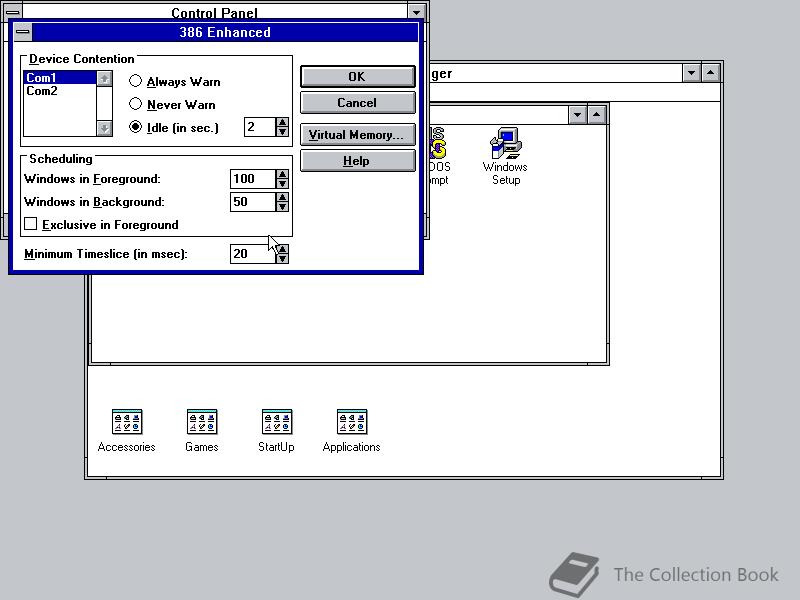Click the Windows in Foreground field

[253, 179]
